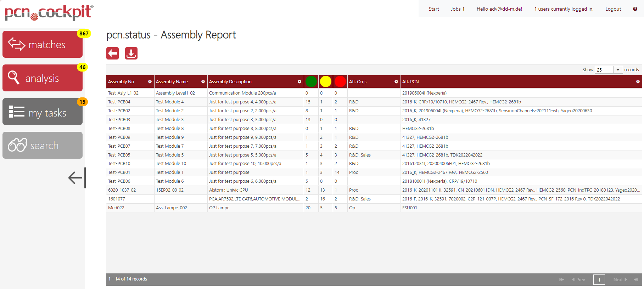Go to first page icon
Screen dimensions: 644x289
pyautogui.click(x=561, y=279)
